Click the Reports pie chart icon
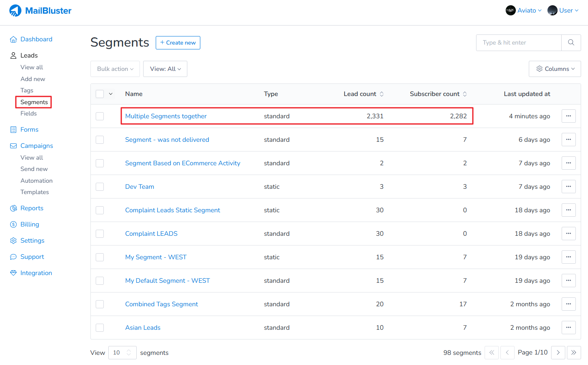 [13, 208]
